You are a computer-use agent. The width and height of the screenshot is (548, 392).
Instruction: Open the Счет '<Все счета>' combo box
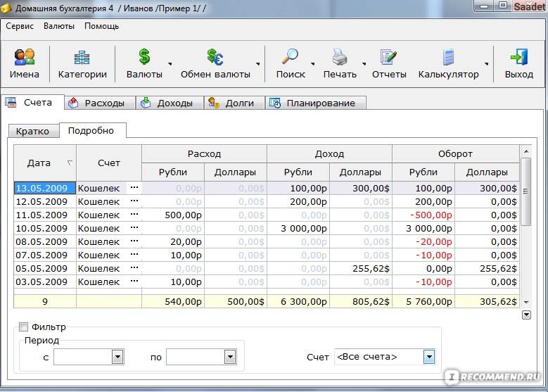[x=384, y=357]
